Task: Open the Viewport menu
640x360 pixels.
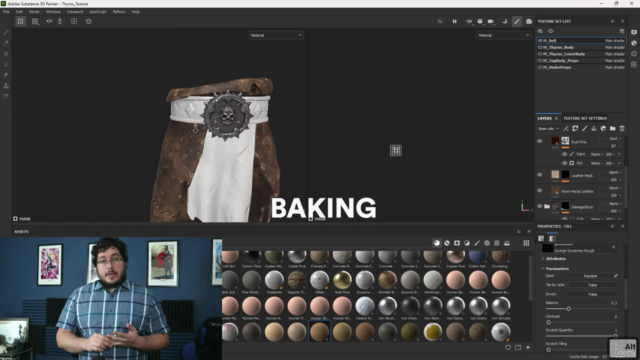Action: [x=75, y=12]
